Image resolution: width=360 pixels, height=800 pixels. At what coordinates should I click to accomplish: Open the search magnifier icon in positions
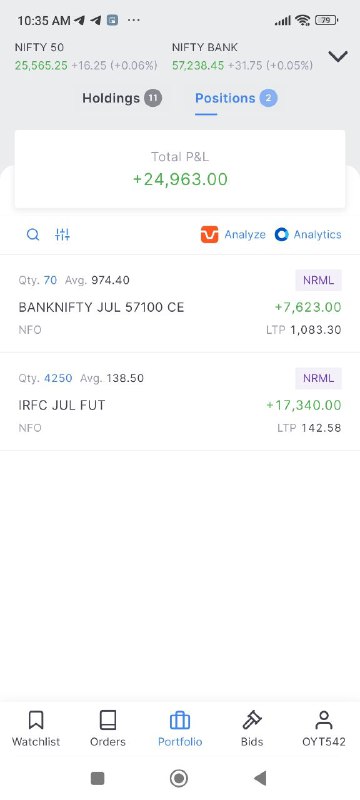click(x=33, y=235)
